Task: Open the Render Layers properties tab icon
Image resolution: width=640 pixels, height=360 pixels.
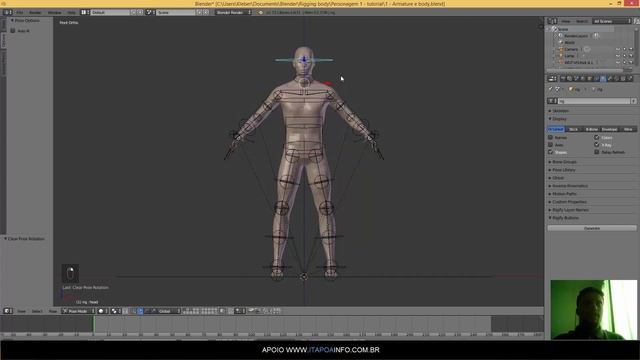Action: point(569,78)
